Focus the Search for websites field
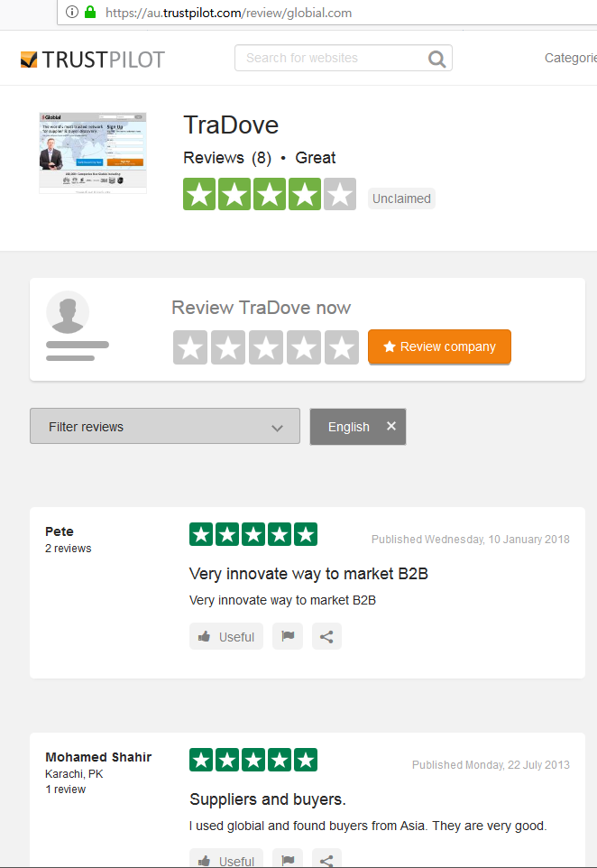Viewport: 597px width, 868px height. (x=330, y=58)
